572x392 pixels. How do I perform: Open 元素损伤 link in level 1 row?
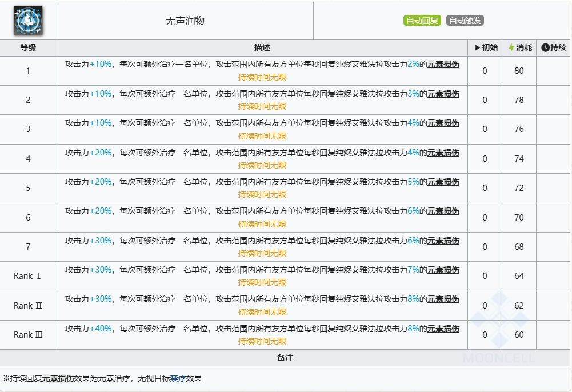click(443, 65)
